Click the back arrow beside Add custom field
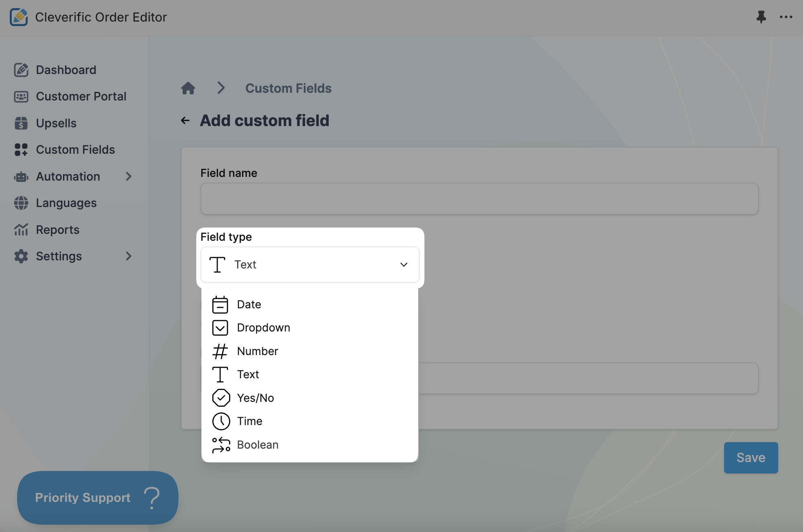Screen dimensions: 803x532 [185, 120]
